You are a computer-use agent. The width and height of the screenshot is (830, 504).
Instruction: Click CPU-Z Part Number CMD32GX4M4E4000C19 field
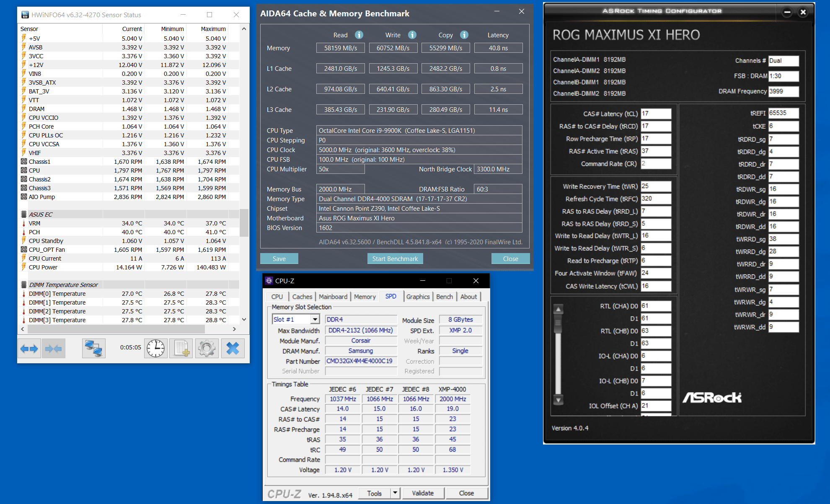click(361, 361)
